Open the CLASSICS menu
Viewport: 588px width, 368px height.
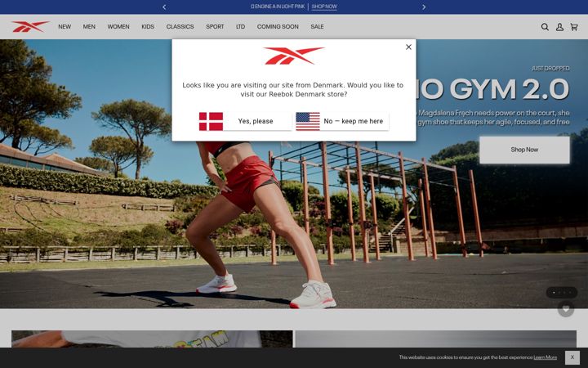point(180,27)
